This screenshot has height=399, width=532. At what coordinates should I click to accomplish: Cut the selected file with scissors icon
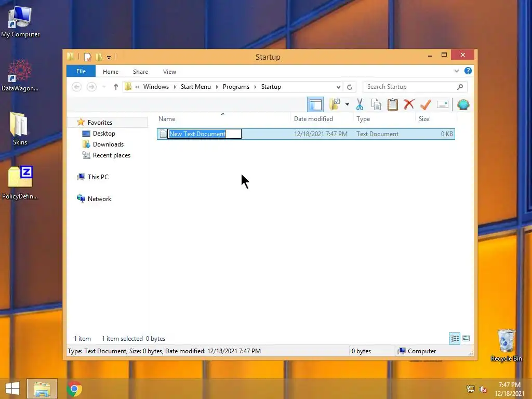pos(360,104)
